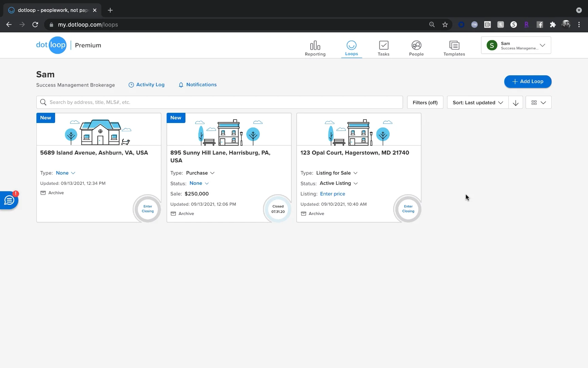Toggle the sort direction arrow

pos(516,103)
